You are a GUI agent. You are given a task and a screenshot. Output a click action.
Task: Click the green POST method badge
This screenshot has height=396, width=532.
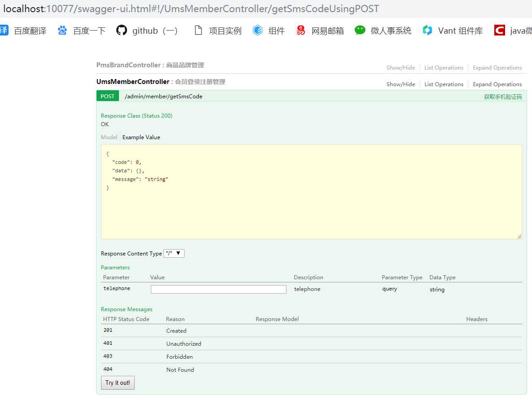tap(108, 97)
